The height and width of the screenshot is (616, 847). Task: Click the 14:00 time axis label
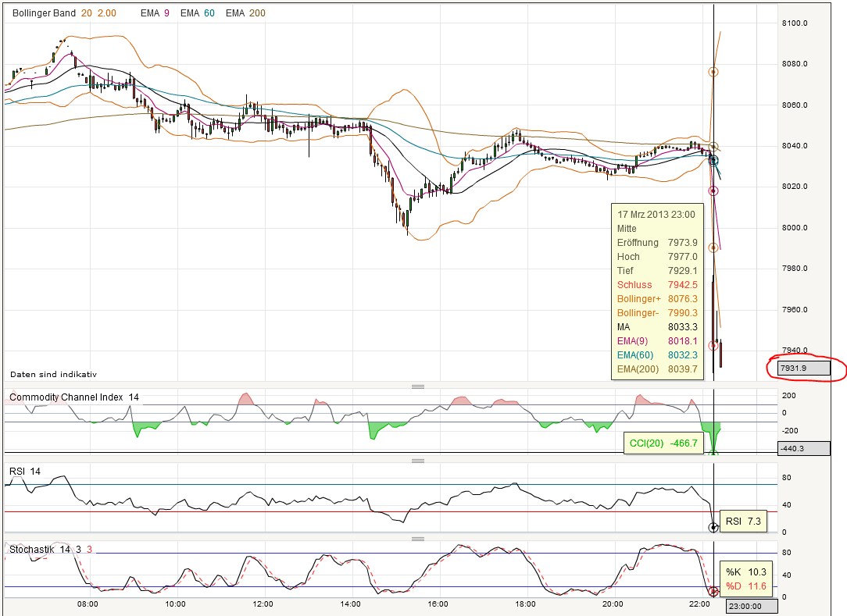point(351,604)
